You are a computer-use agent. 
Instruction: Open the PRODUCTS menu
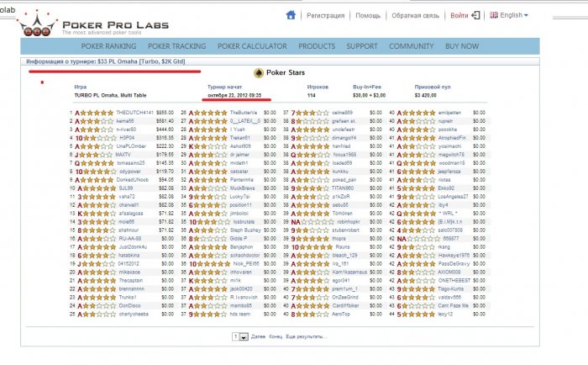point(317,46)
